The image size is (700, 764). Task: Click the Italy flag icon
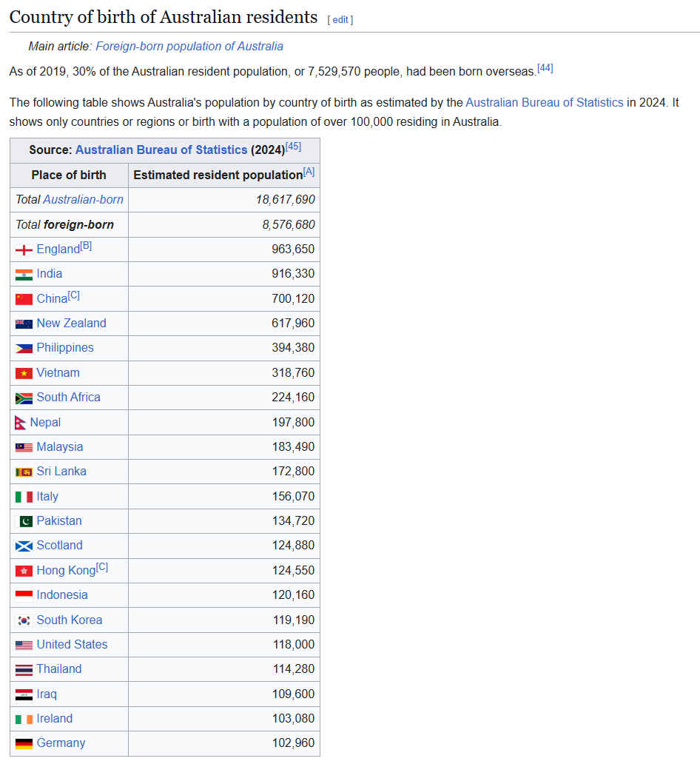[x=24, y=497]
